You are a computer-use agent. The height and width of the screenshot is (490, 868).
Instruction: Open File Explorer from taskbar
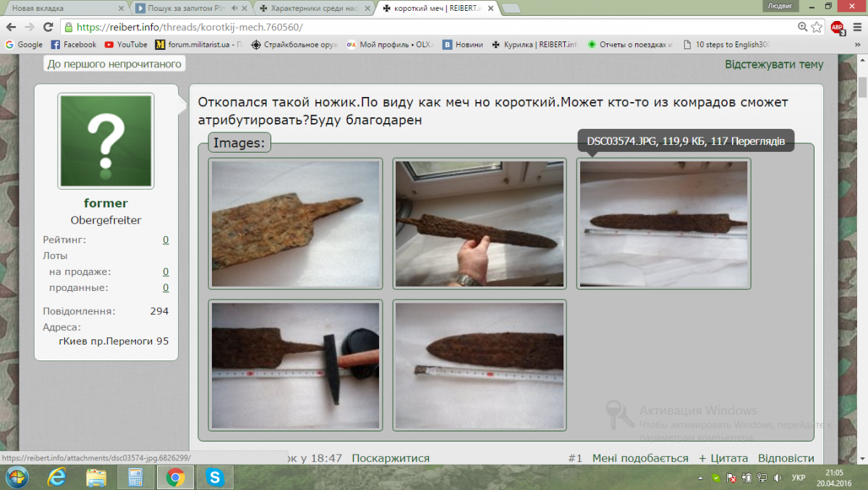[96, 478]
